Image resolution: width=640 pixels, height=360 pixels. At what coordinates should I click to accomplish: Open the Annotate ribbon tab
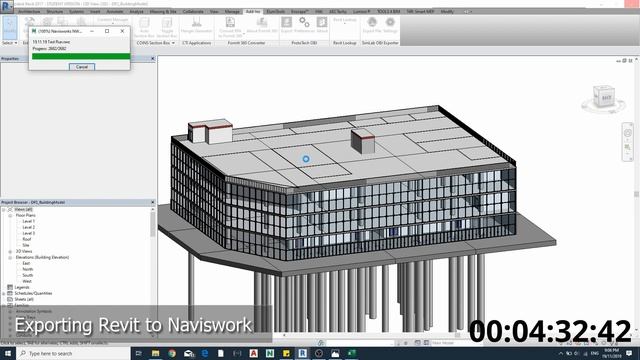point(115,12)
